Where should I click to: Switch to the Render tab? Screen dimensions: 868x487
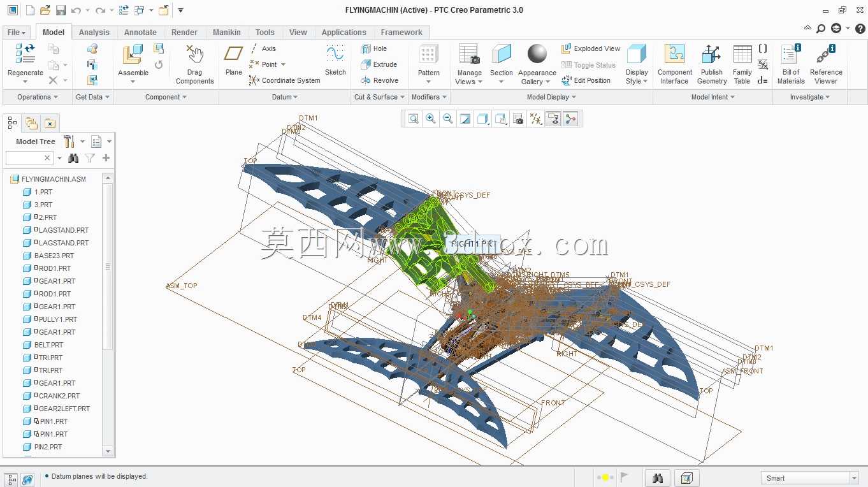(185, 33)
